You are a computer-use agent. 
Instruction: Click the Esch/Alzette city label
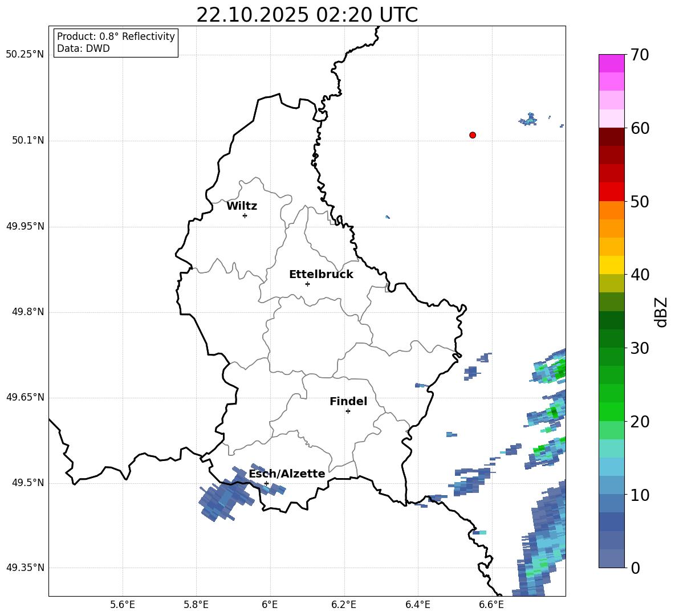[287, 474]
